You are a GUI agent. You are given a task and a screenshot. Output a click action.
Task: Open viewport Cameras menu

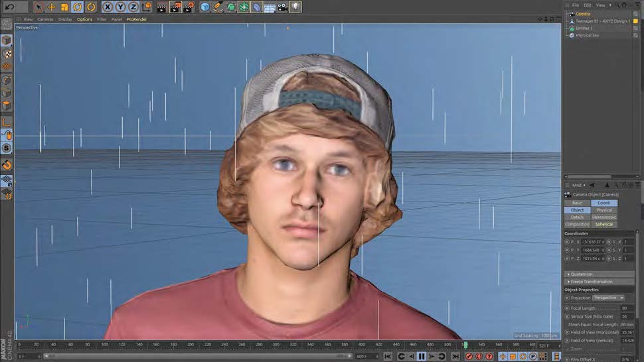(x=46, y=19)
